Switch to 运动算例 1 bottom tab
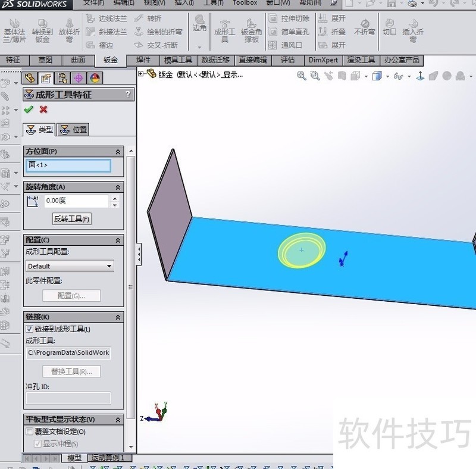This screenshot has height=469, width=476. 110,458
